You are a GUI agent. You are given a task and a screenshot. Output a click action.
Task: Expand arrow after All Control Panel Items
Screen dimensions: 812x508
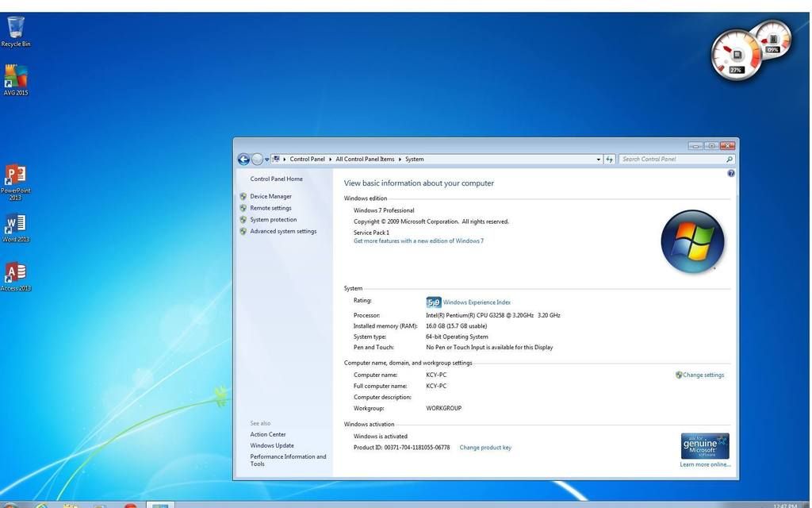tap(400, 159)
